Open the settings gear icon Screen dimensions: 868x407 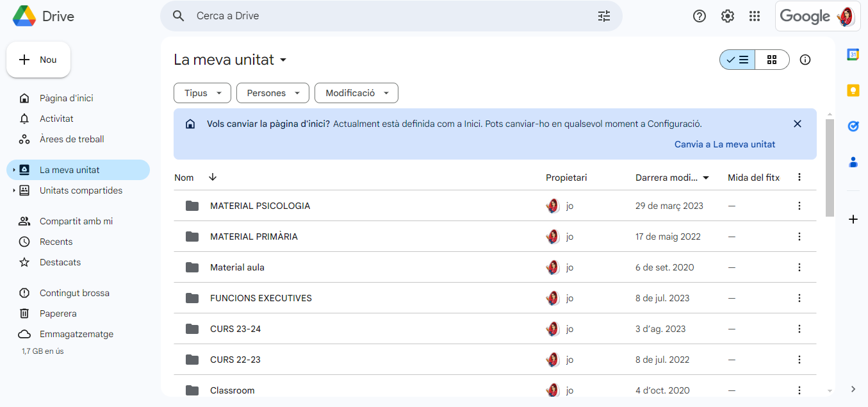pyautogui.click(x=727, y=16)
